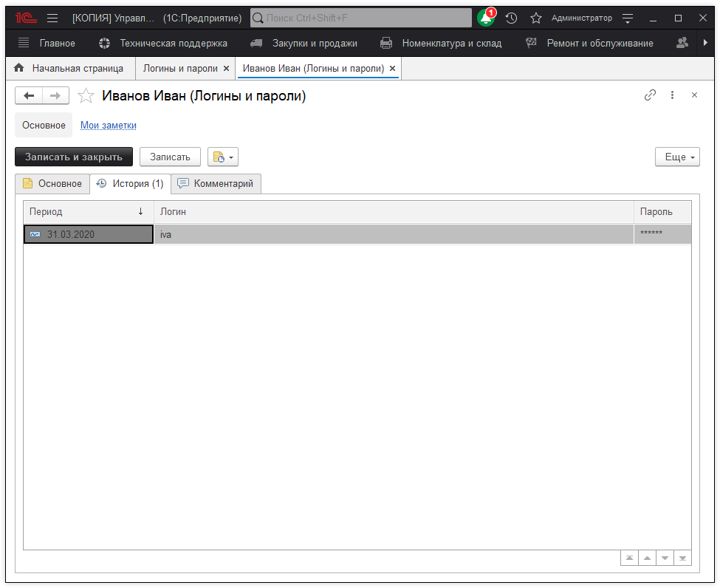This screenshot has width=720, height=588.
Task: Go forward with the right arrow
Action: [55, 95]
